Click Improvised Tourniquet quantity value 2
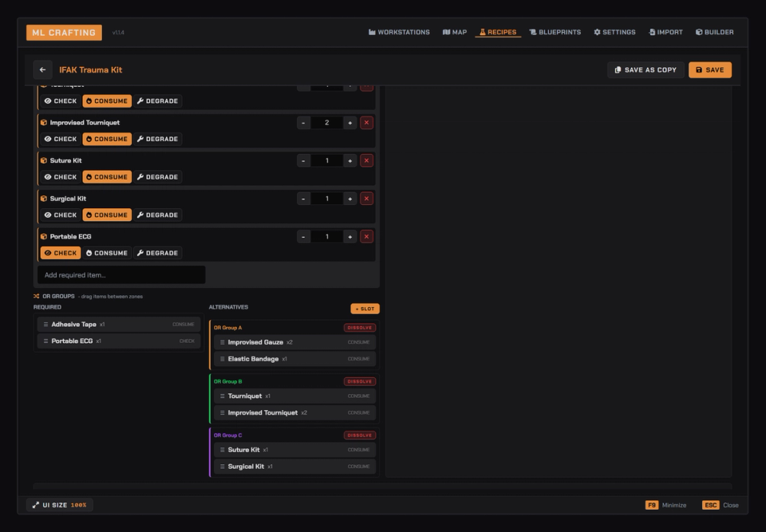Viewport: 766px width, 532px height. coord(327,123)
